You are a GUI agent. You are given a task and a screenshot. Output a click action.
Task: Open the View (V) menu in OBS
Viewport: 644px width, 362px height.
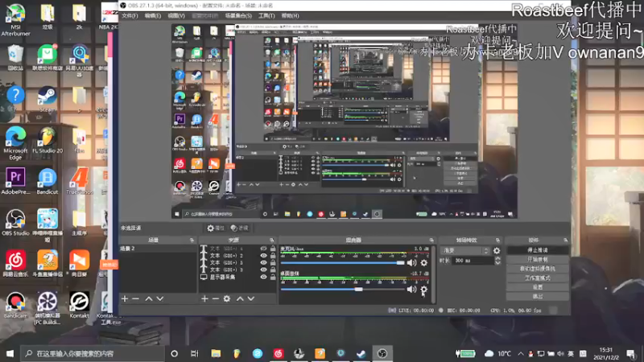click(x=176, y=15)
